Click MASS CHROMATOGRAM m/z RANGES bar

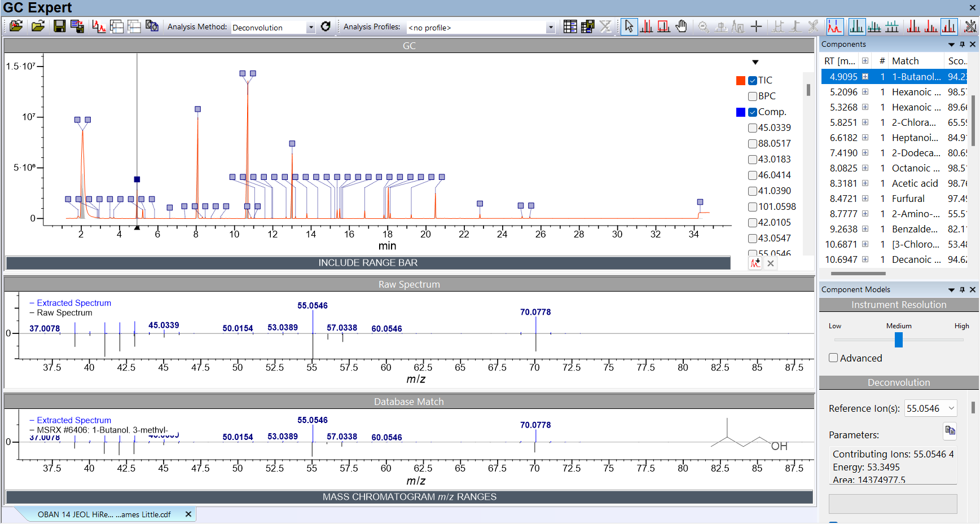coord(409,497)
